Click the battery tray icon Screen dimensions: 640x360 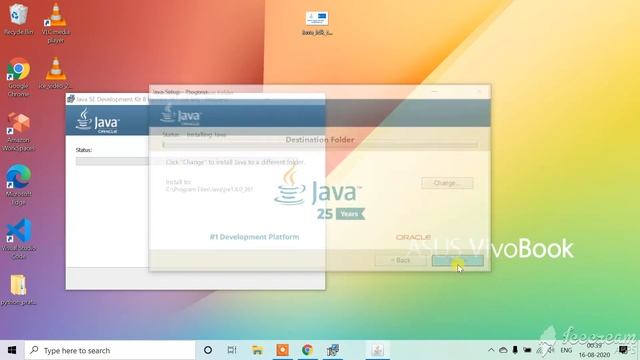click(x=527, y=350)
